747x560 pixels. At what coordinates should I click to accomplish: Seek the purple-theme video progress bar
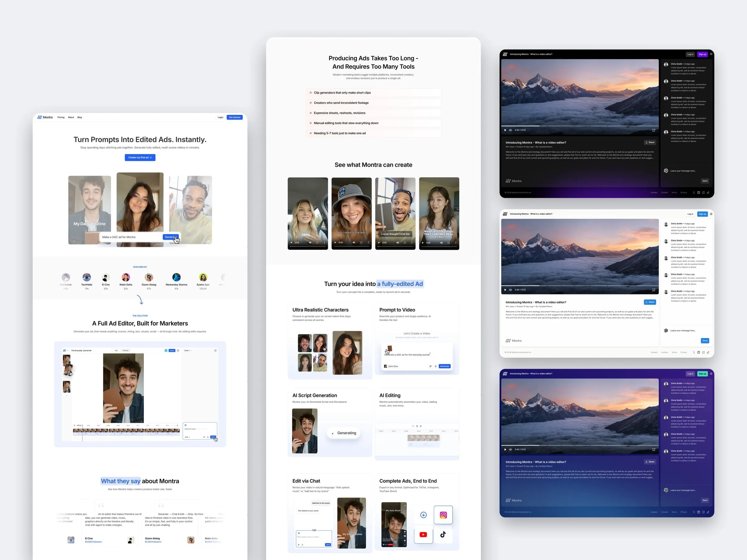click(580, 445)
